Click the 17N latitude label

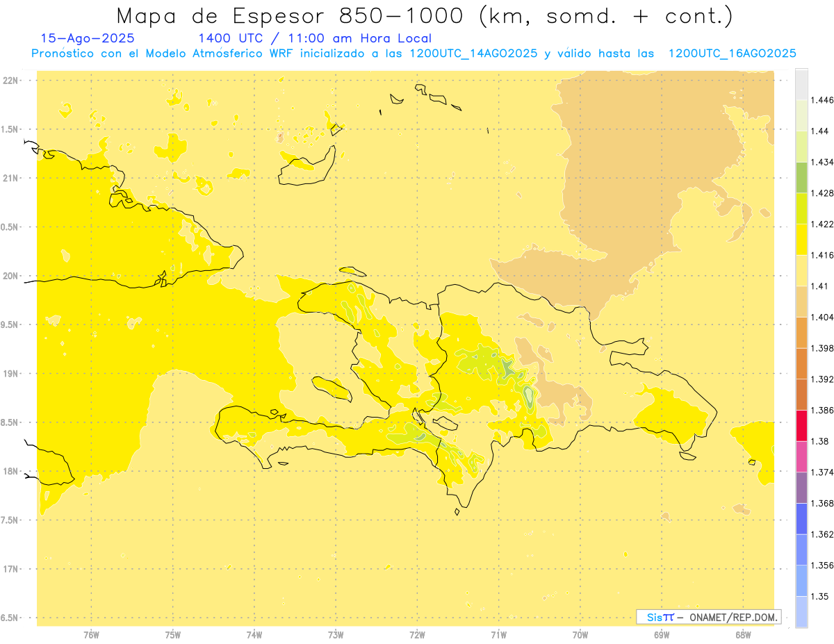(10, 569)
